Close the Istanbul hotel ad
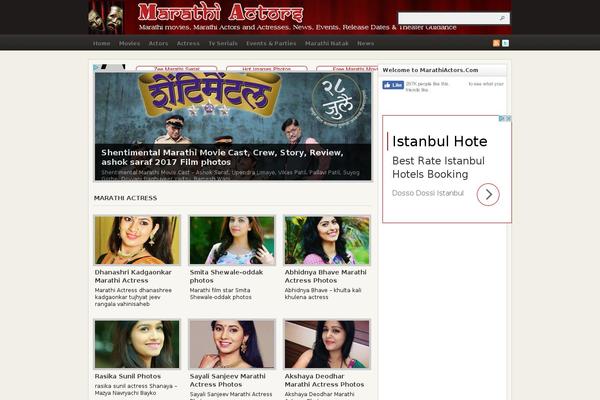 point(507,119)
